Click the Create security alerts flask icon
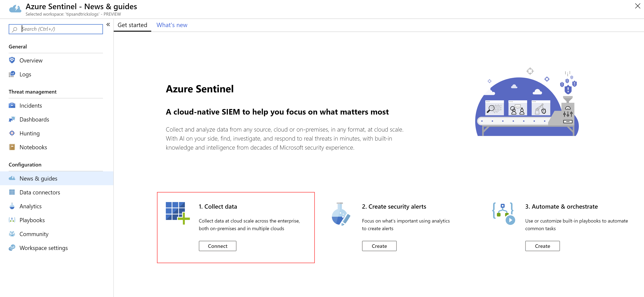 (x=341, y=214)
